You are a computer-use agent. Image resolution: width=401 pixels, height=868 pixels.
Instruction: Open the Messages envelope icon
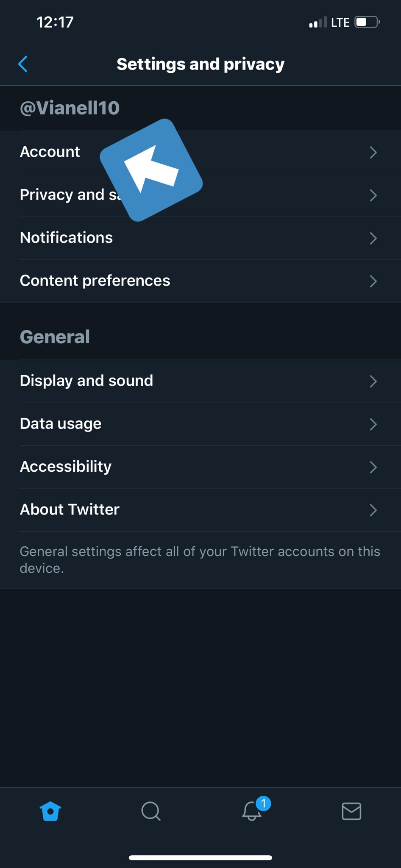pyautogui.click(x=351, y=811)
